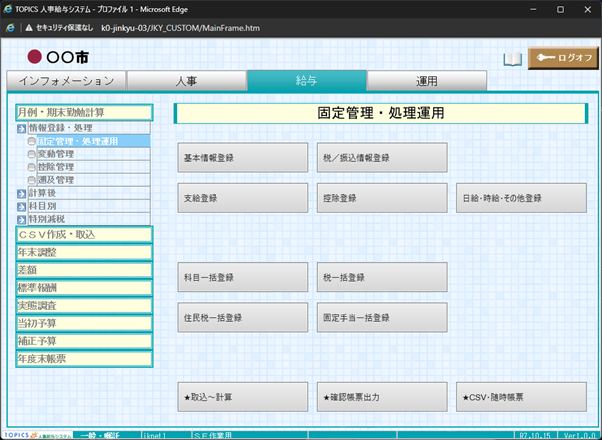The image size is (602, 440).
Task: Switch to the 人事 tab
Action: [x=187, y=81]
